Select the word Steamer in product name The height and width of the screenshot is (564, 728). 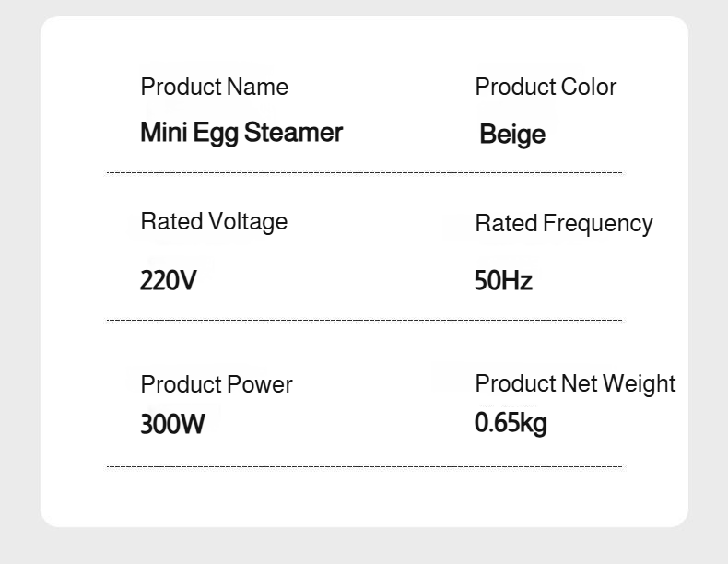coord(293,133)
